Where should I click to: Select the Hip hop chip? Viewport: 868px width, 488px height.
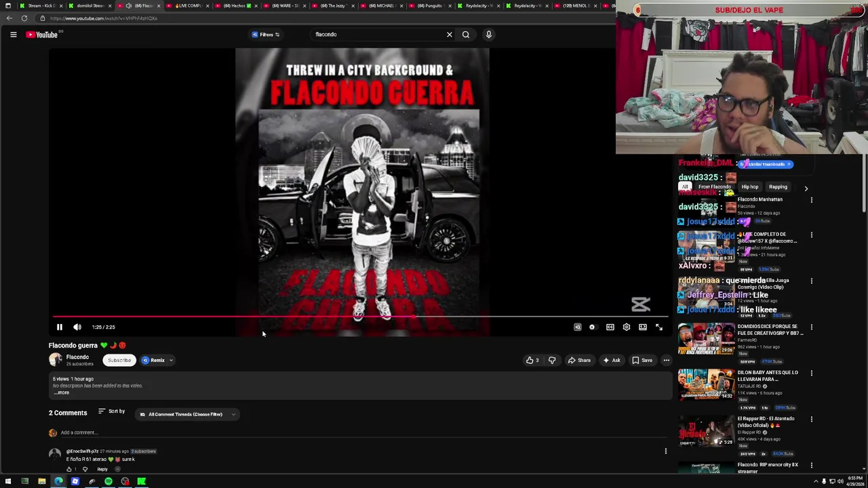750,187
